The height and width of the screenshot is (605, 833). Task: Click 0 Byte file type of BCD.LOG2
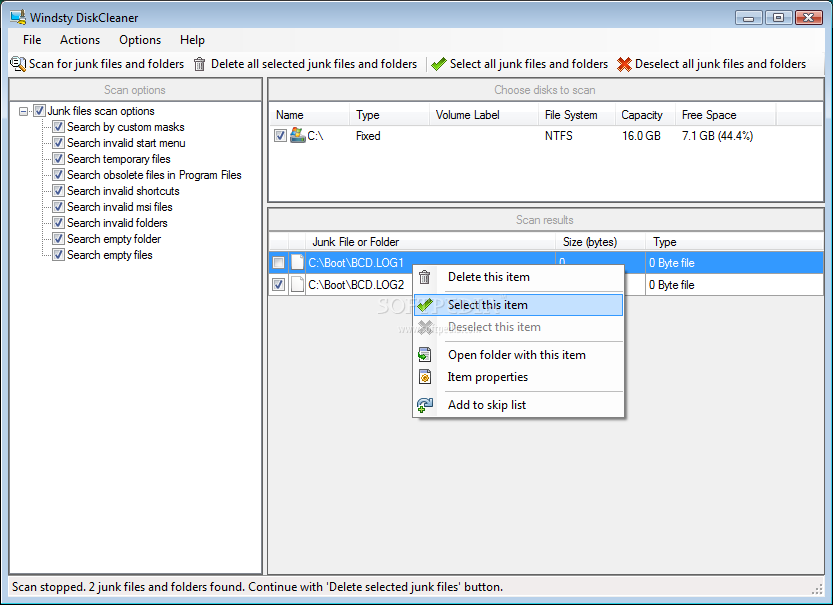tap(672, 285)
